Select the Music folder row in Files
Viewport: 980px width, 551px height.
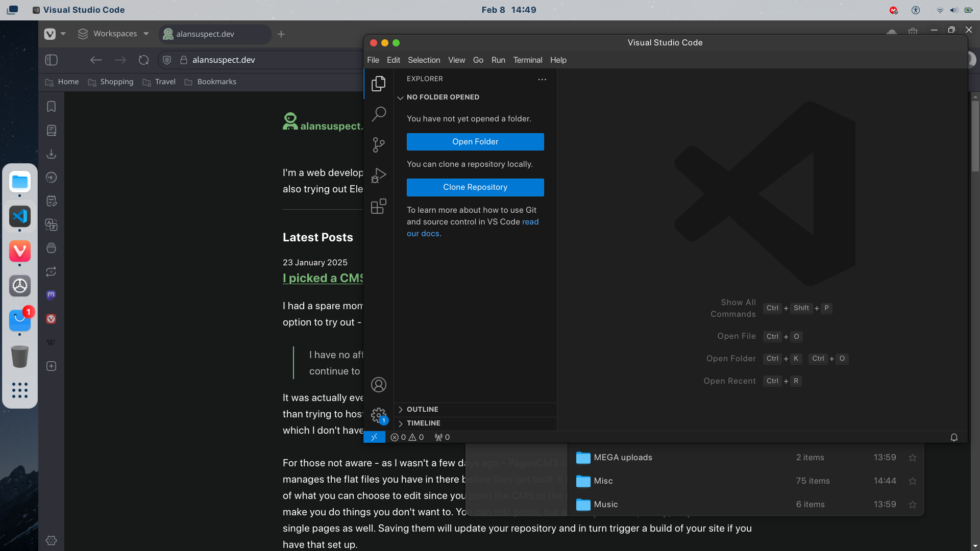tap(746, 505)
